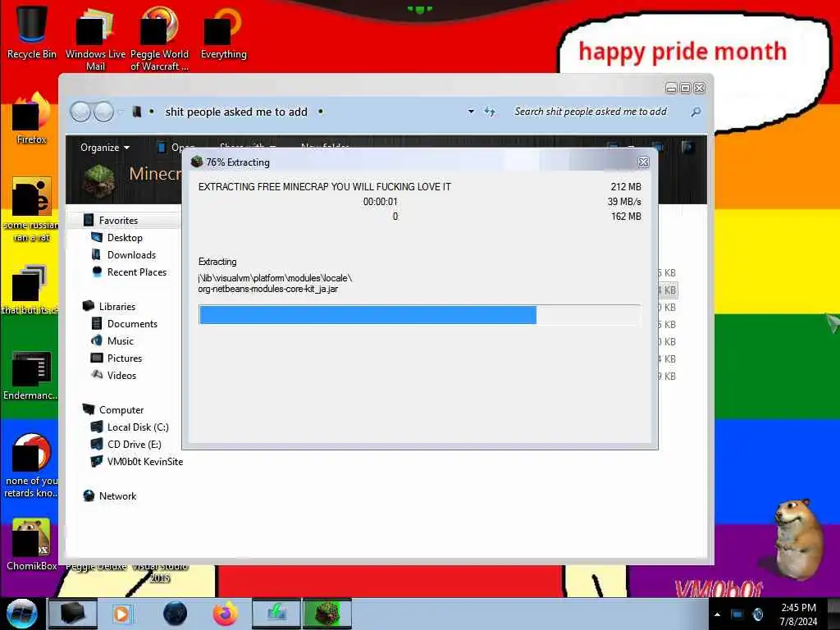Switch to the Minecraft extractor taskbar button
The width and height of the screenshot is (840, 630).
(x=327, y=614)
